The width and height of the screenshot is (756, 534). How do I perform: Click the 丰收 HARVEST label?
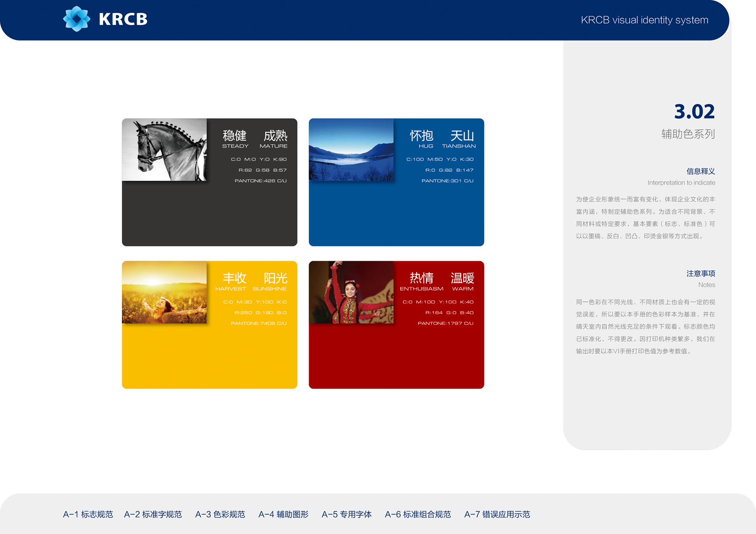(231, 281)
